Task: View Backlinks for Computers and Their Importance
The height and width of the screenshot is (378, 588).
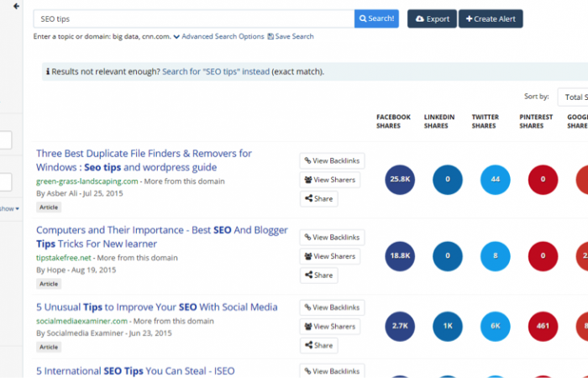Action: (x=332, y=238)
